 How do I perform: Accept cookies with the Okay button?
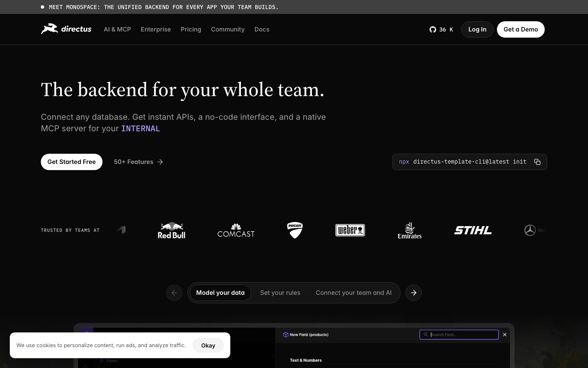click(208, 346)
